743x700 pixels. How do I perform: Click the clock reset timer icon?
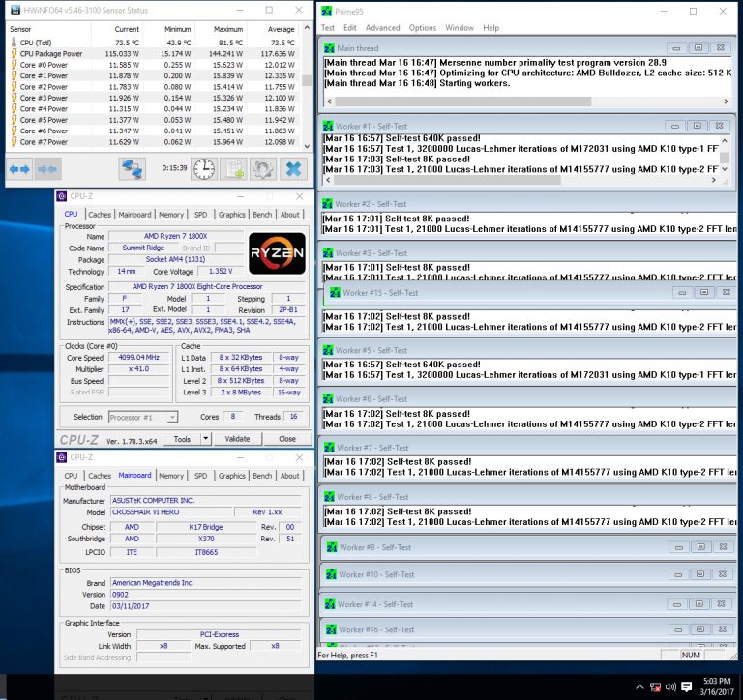point(203,169)
